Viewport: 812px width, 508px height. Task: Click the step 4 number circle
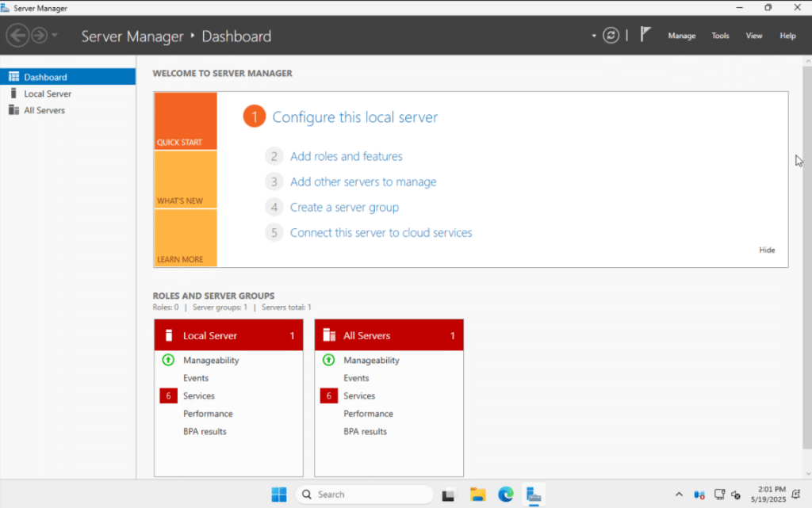274,207
